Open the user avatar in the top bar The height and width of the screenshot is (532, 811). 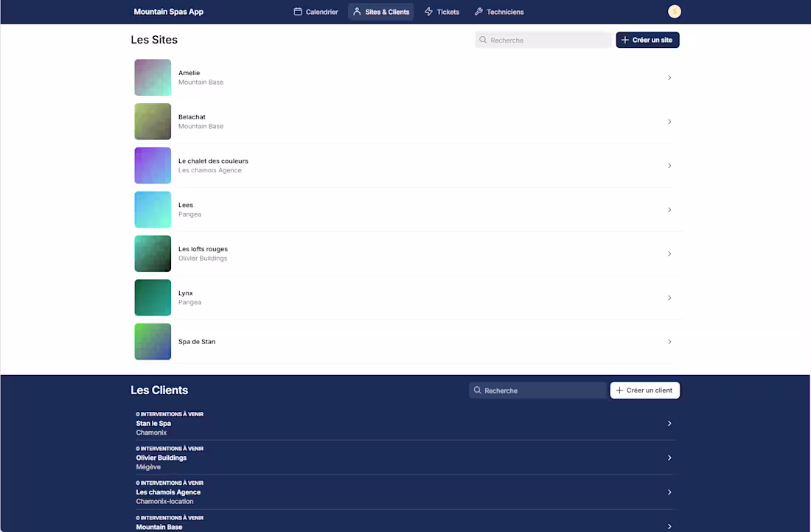pyautogui.click(x=674, y=11)
